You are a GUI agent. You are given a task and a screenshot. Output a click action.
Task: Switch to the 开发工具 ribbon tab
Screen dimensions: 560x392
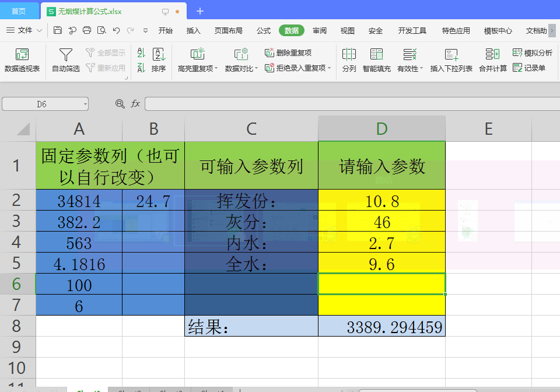(x=412, y=31)
